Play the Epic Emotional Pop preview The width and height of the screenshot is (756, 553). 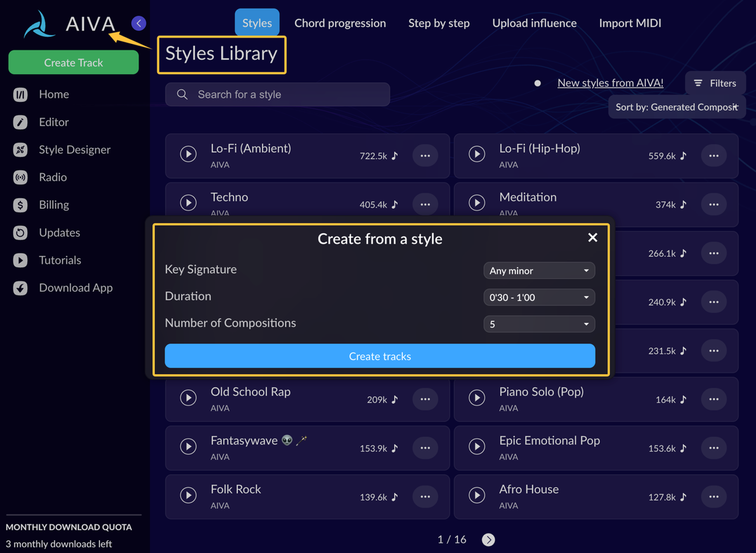[477, 446]
